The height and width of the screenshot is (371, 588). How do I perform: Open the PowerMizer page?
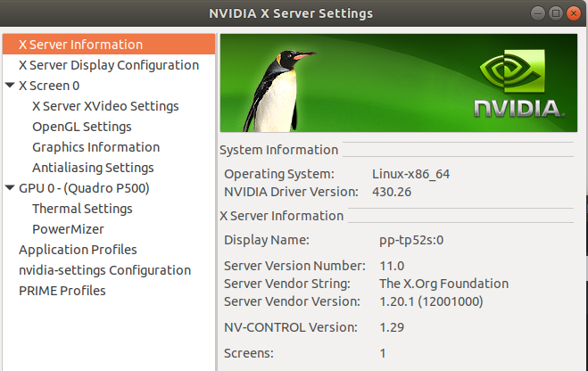pos(68,229)
